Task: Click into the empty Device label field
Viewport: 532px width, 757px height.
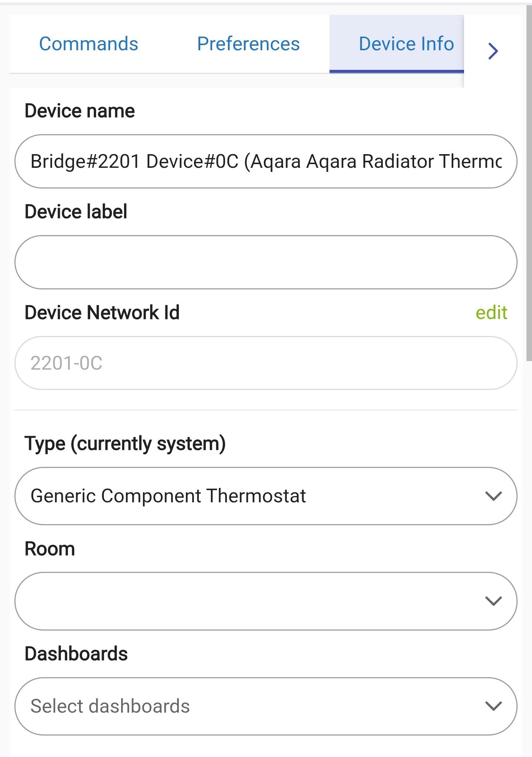Action: 265,262
